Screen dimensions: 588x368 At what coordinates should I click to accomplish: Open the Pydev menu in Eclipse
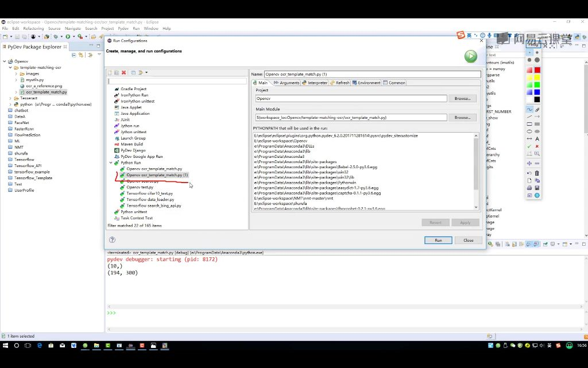[123, 29]
